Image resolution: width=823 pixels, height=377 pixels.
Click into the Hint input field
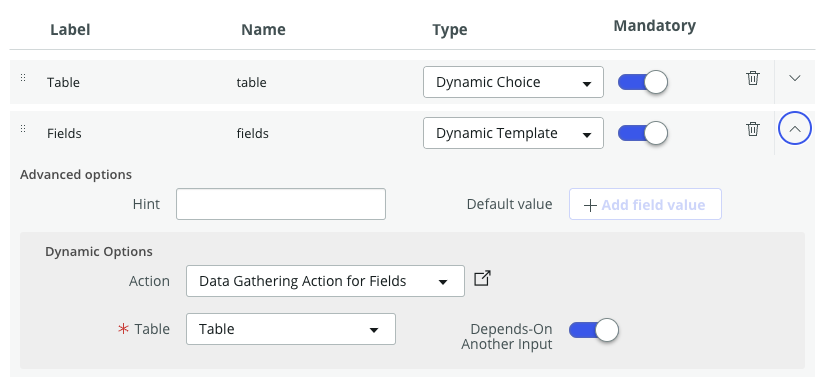281,204
